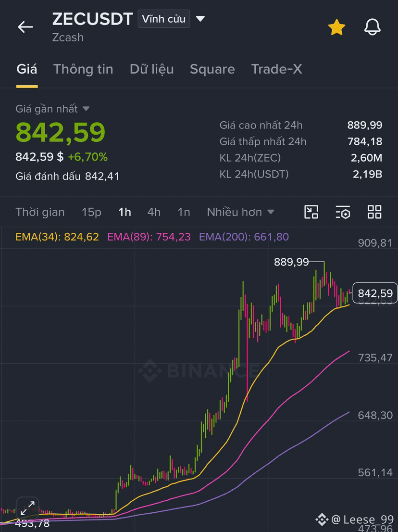Select the Giá tab

27,69
